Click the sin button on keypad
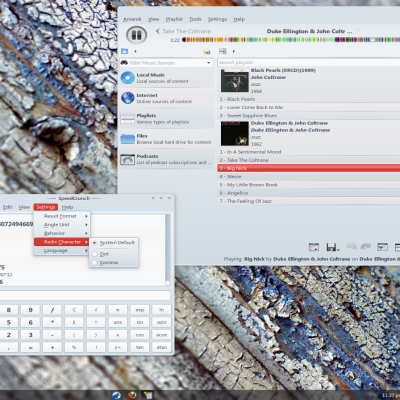Screen dimensions: 400x400 (x=140, y=322)
